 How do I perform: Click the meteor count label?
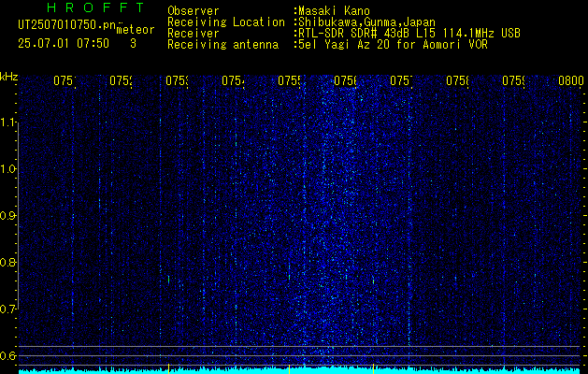coord(136,30)
